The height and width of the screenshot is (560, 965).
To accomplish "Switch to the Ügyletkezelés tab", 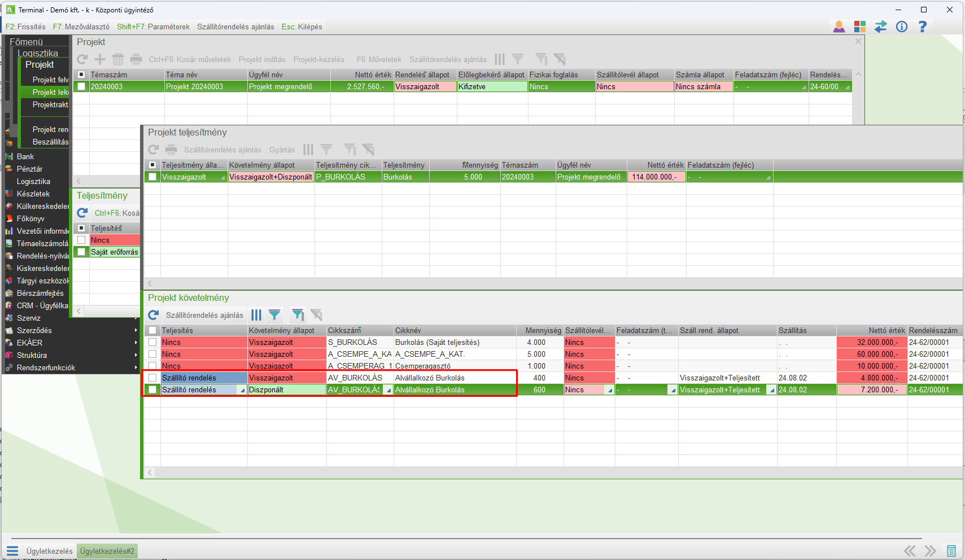I will (x=49, y=551).
